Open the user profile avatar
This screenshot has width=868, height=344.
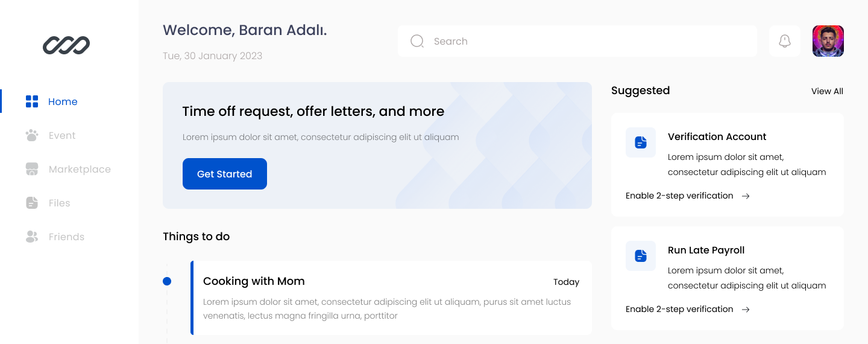click(828, 41)
